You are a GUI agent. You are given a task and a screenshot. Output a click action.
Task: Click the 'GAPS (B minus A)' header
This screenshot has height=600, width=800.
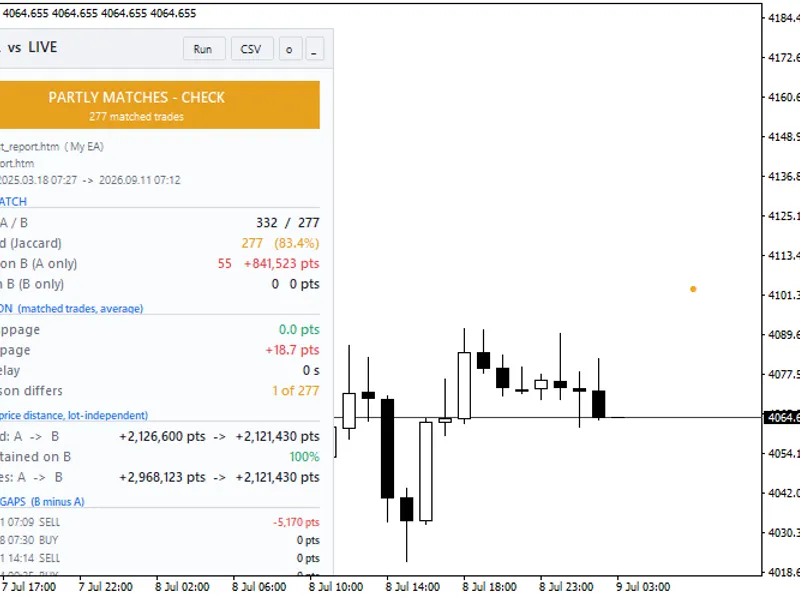point(42,502)
